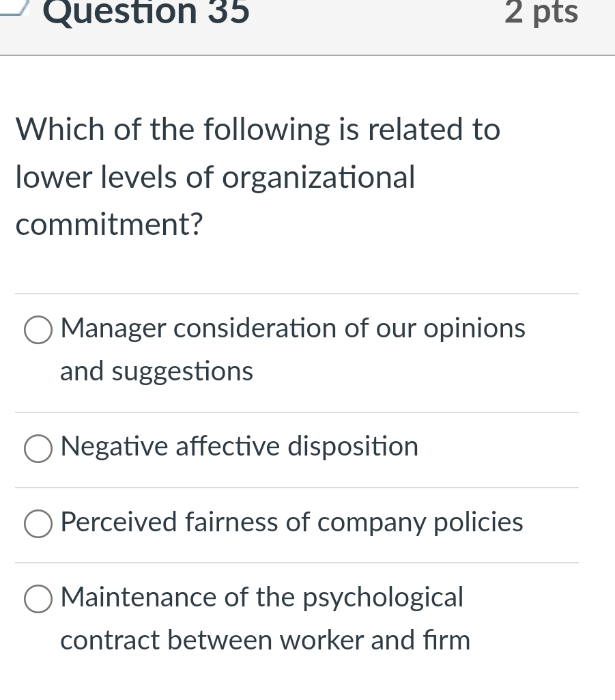Click the "lower levels of organizational" question line
Viewport: 615px width, 700px height.
[x=215, y=178]
